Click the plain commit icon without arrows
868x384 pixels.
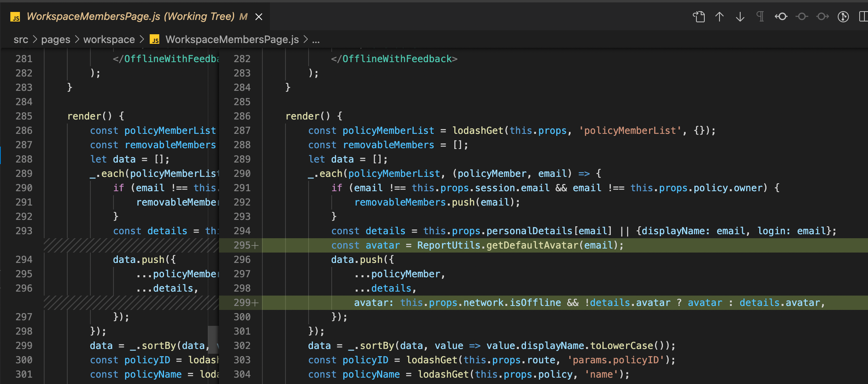(x=802, y=17)
